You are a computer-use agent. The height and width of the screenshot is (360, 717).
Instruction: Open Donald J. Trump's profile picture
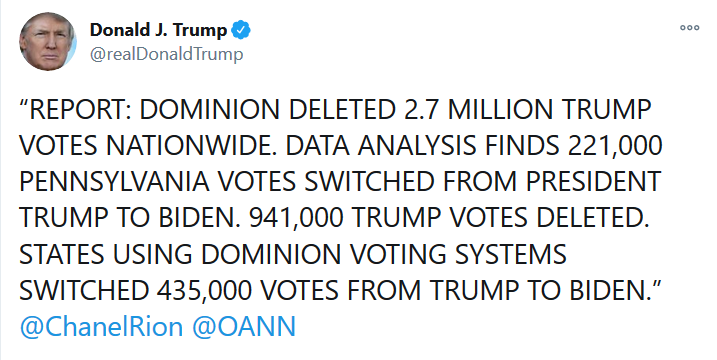[x=48, y=42]
